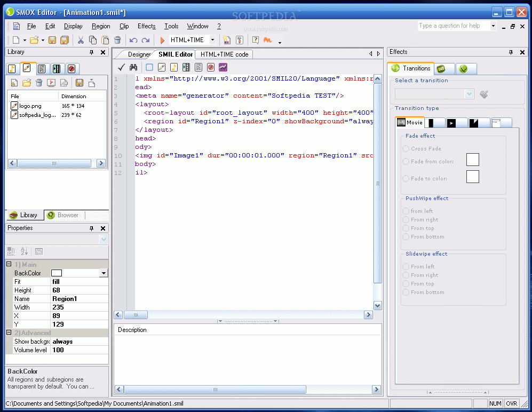Select the Movie transition type tab
532x412 pixels.
pyautogui.click(x=410, y=123)
